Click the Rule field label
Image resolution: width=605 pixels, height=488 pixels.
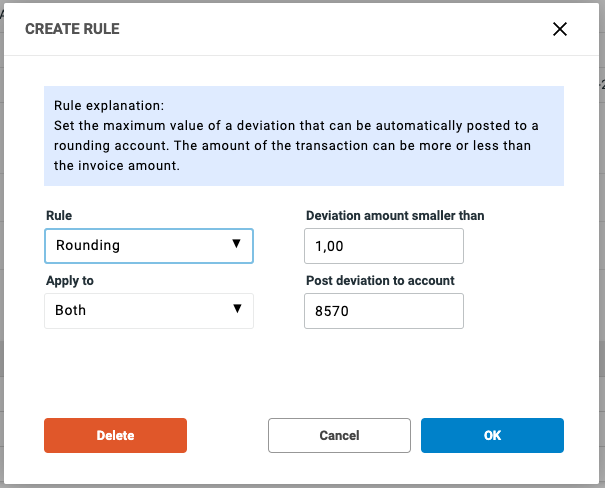pyautogui.click(x=59, y=215)
